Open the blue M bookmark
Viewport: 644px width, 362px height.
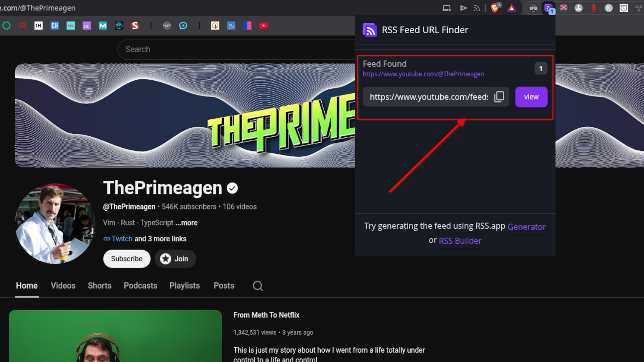(x=103, y=26)
